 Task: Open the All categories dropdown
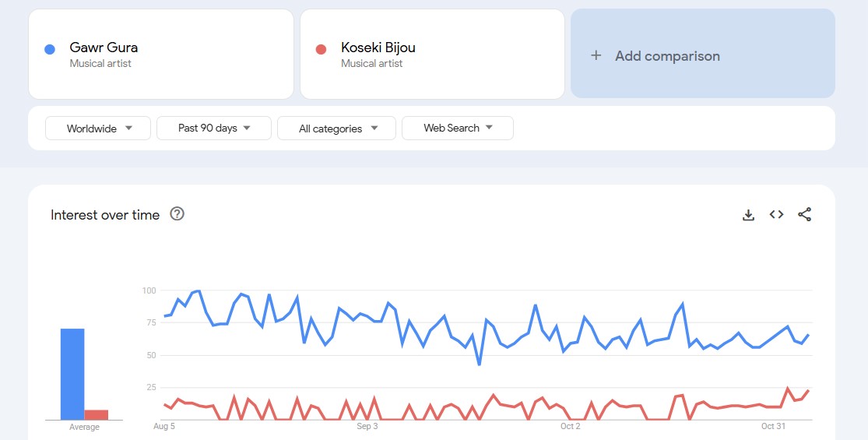pyautogui.click(x=336, y=128)
